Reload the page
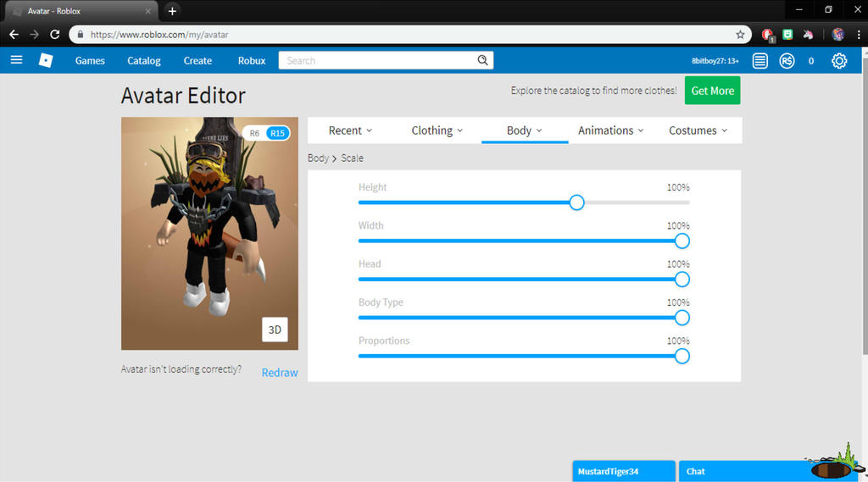Viewport: 868px width, 482px height. point(55,35)
